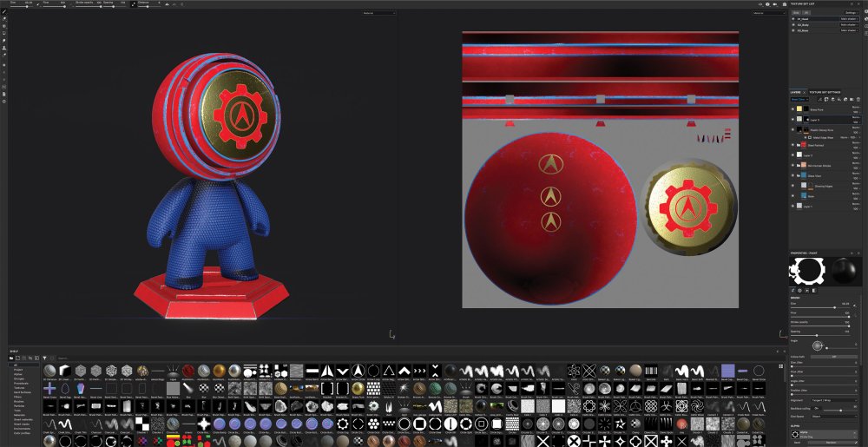The width and height of the screenshot is (868, 447).
Task: Select the Paint brush tool in left toolbar
Action: coord(3,11)
